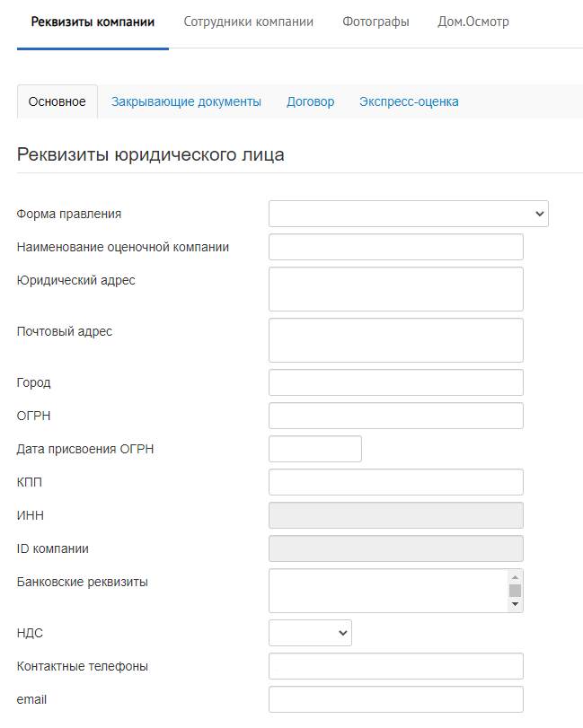Switch to Экспресс-оценка sub-tab
Viewport: 583px width, 728px height.
tap(409, 101)
